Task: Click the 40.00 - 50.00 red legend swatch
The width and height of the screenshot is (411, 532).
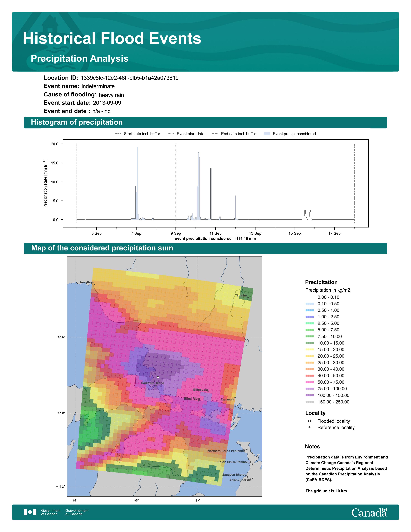Action: coord(309,376)
